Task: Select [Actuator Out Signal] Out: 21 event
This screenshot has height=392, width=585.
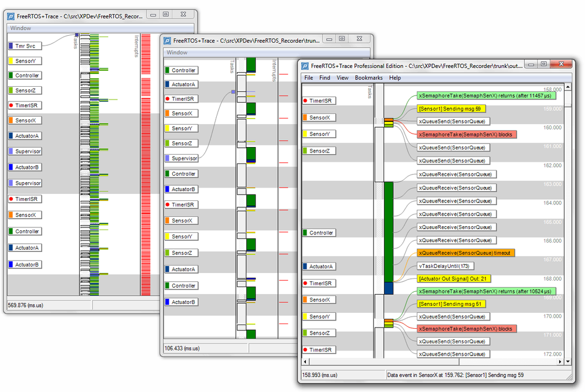Action: tap(454, 278)
